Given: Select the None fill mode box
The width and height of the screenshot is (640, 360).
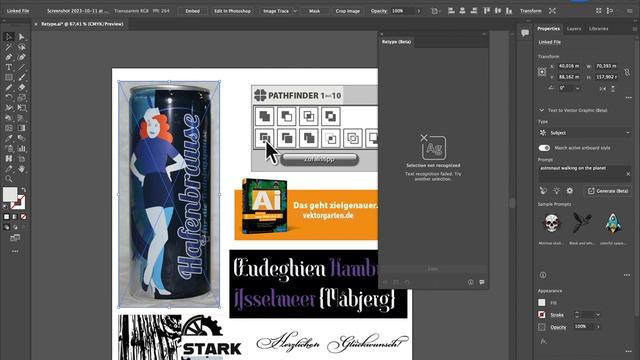Looking at the screenshot, I should click(x=24, y=217).
